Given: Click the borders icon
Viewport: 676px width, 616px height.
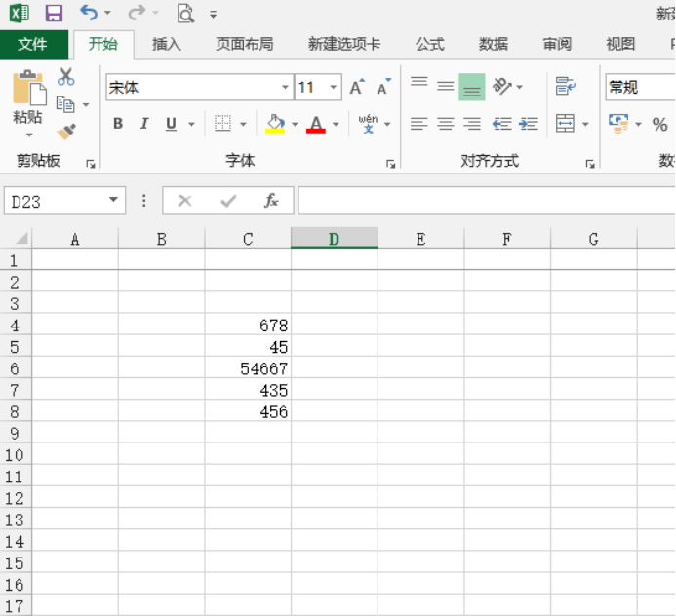Looking at the screenshot, I should (x=222, y=124).
